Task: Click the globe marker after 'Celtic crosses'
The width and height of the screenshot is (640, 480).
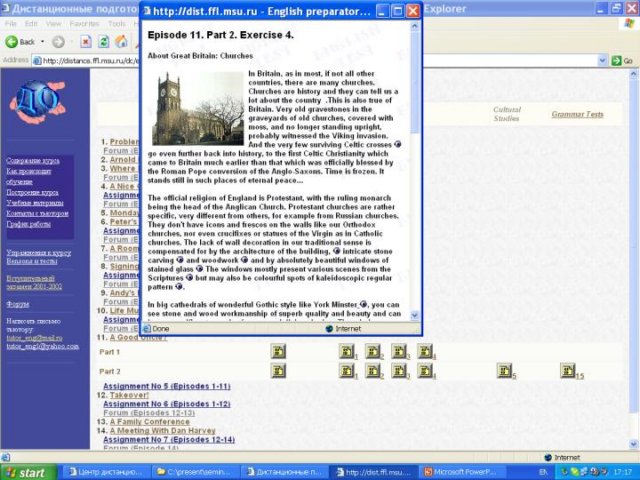Action: tap(398, 144)
